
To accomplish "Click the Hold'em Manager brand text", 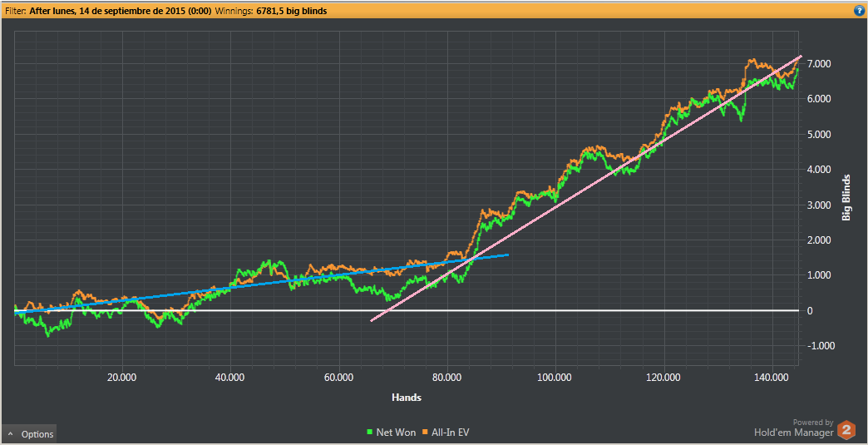I will (x=793, y=433).
